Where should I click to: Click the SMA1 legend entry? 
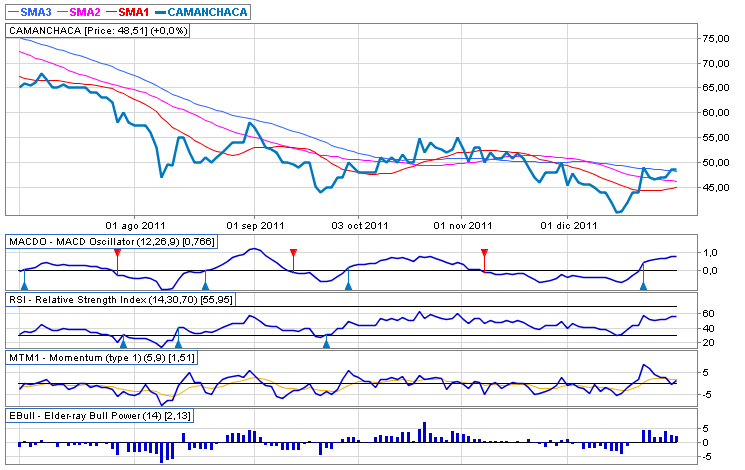127,12
